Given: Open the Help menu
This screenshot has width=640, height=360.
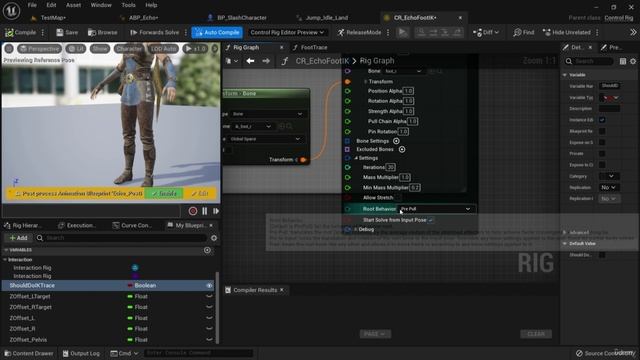Looking at the screenshot, I should point(151,5).
